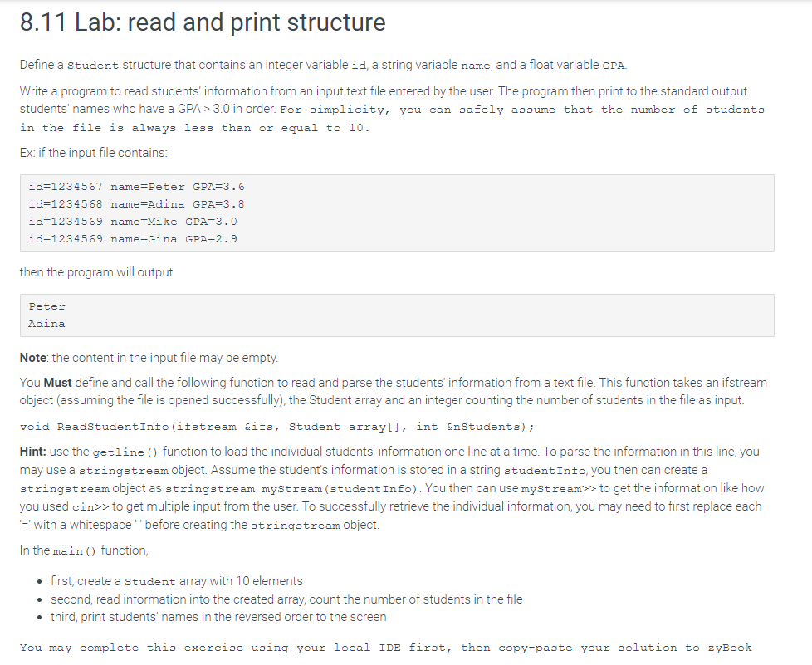Screen dimensions: 812x665
Task: Click the final line mentioning zyBook
Action: click(x=385, y=648)
